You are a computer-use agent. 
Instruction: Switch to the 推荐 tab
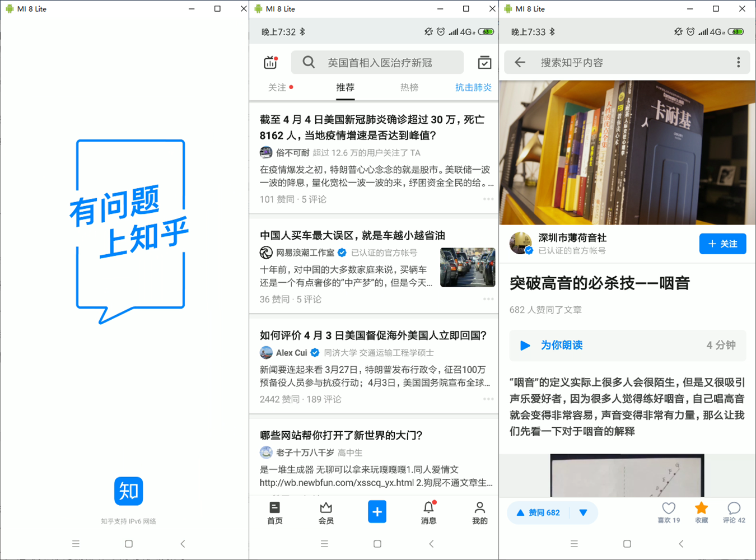(x=345, y=87)
